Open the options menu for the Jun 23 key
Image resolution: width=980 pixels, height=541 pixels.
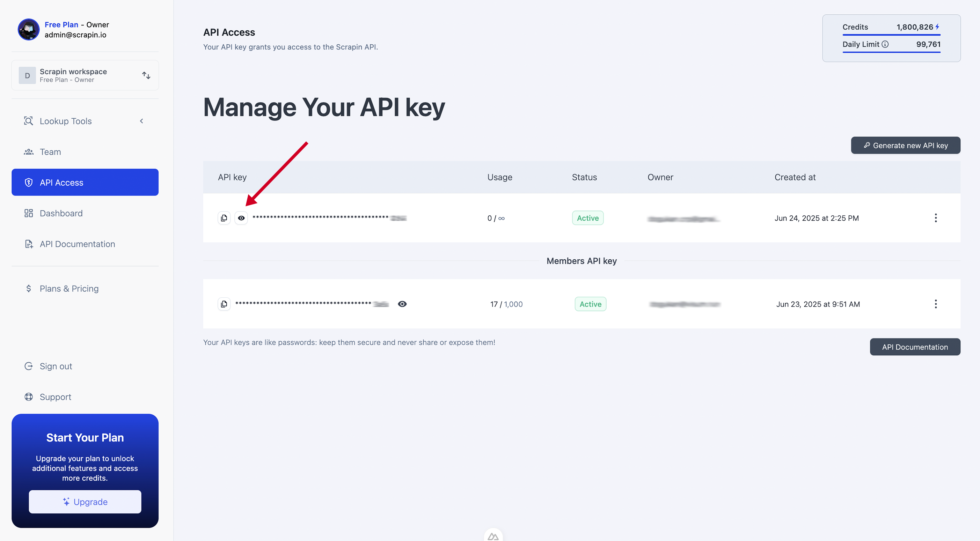[x=936, y=304]
